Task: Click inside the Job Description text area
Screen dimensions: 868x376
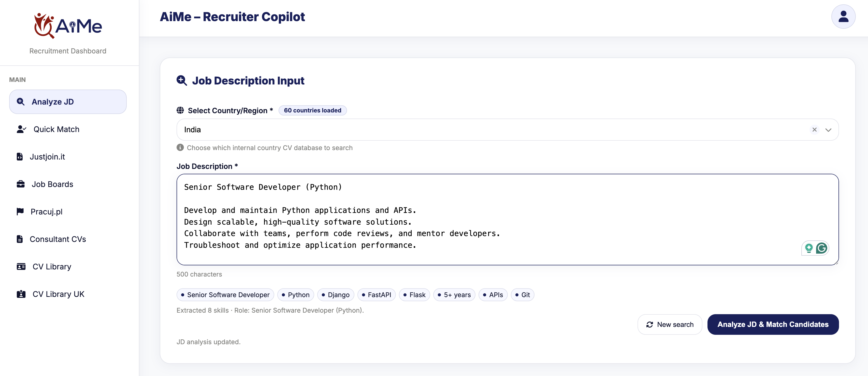Action: (507, 219)
